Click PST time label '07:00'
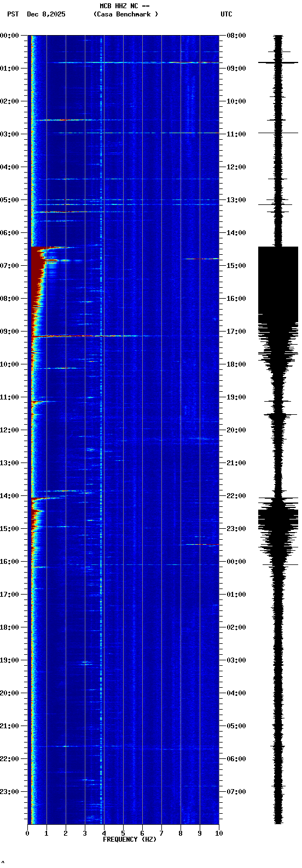This screenshot has width=302, height=868. 9,266
